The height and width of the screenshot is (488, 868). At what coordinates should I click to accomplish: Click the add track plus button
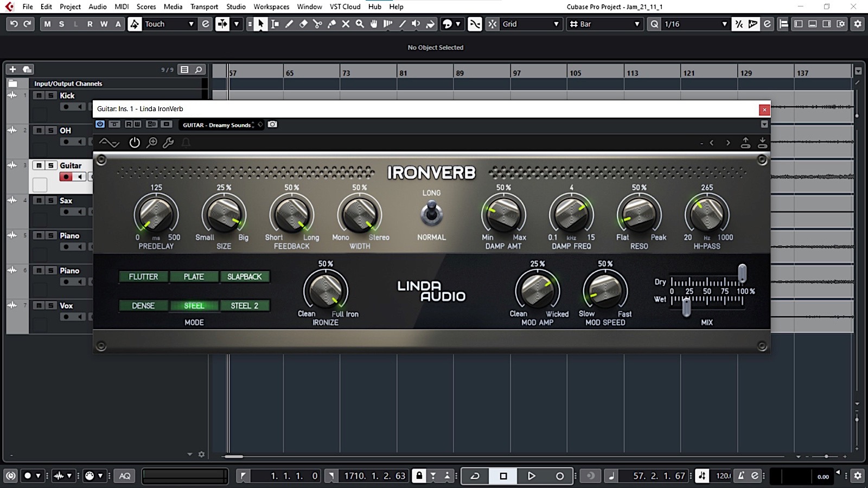12,69
